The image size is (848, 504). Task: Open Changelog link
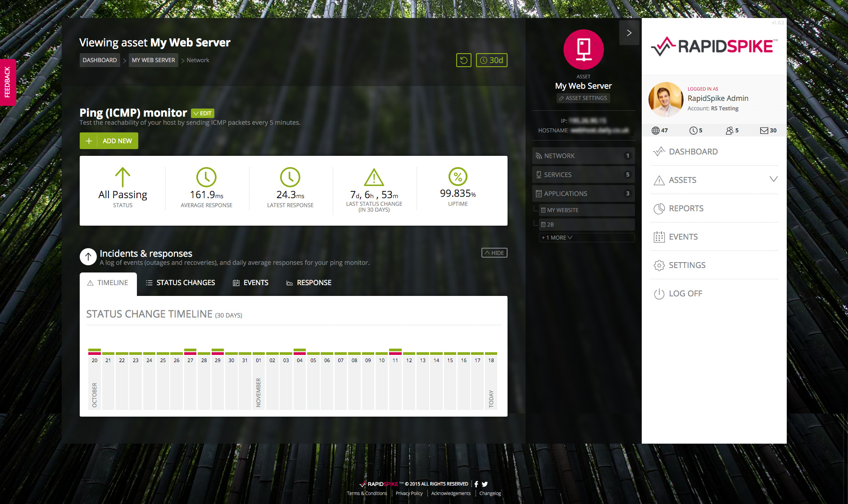click(490, 494)
